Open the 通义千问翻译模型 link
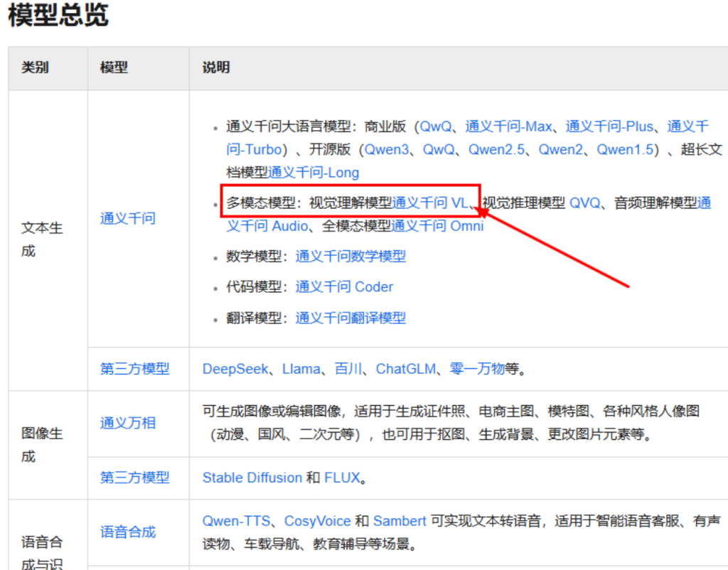The image size is (728, 570). pos(350,318)
